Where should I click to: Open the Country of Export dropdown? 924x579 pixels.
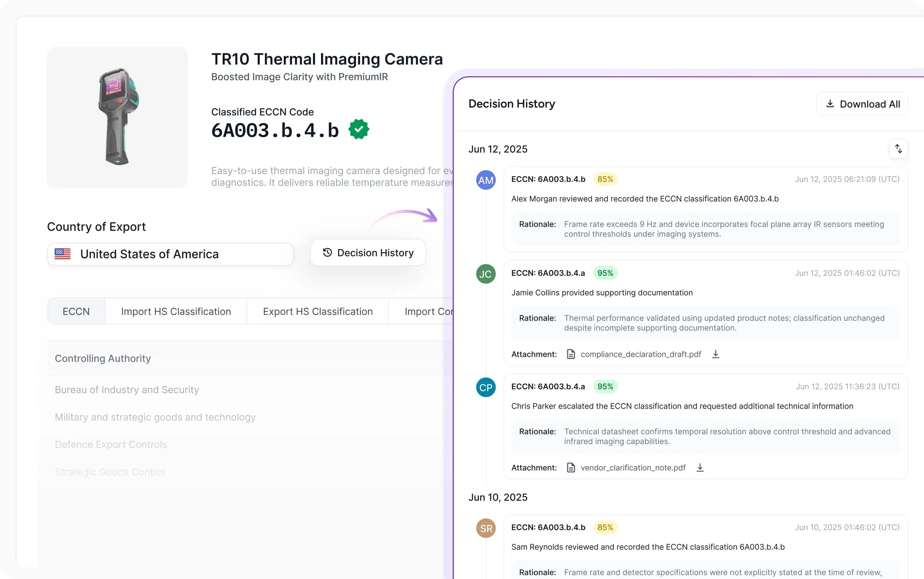170,254
